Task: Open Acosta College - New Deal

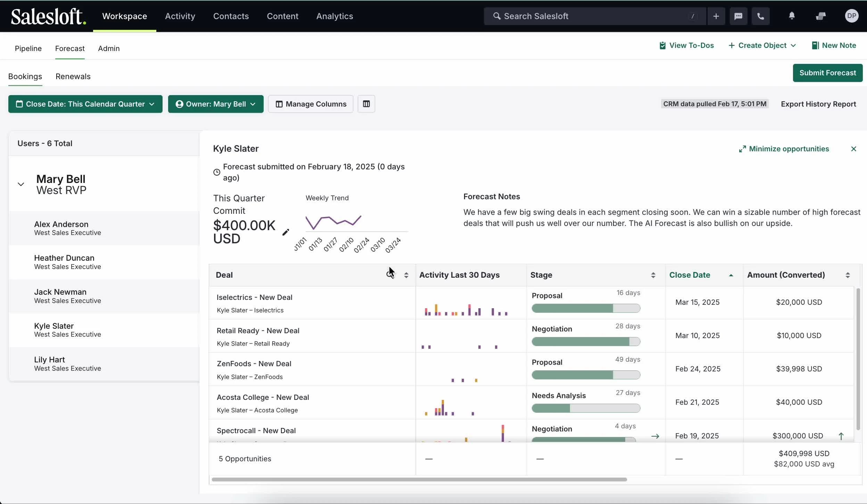Action: [x=263, y=397]
